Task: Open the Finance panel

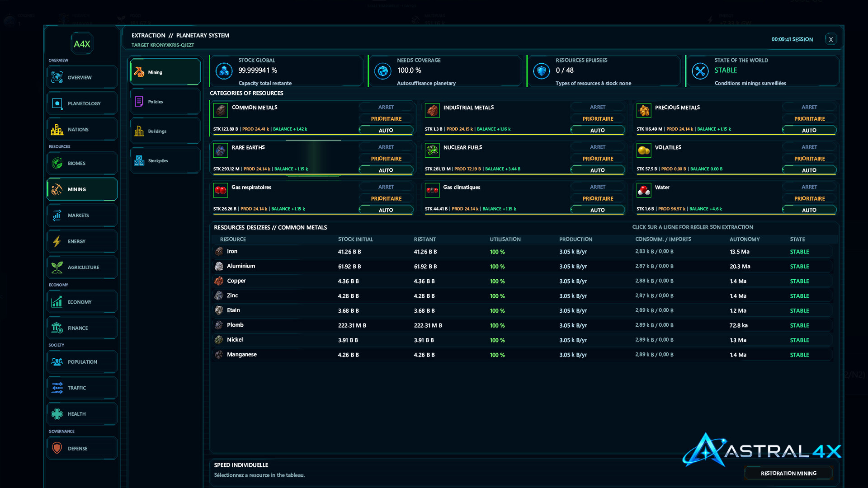Action: tap(82, 328)
